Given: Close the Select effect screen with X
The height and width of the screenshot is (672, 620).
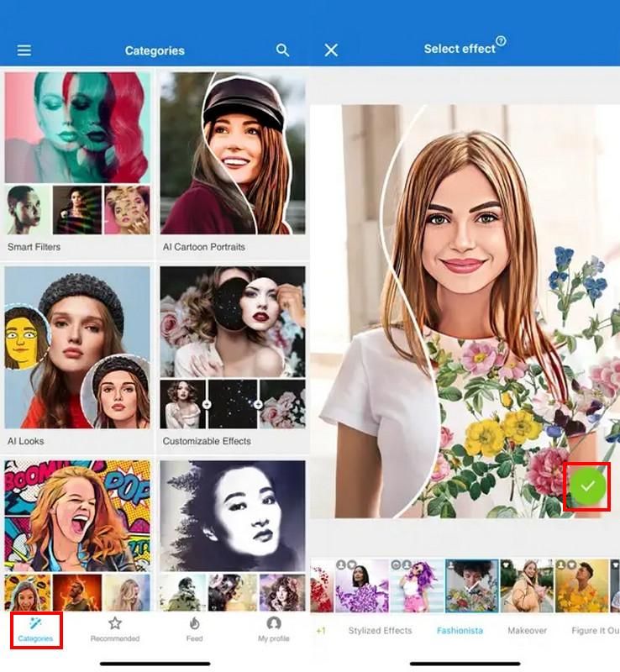Looking at the screenshot, I should (x=331, y=50).
